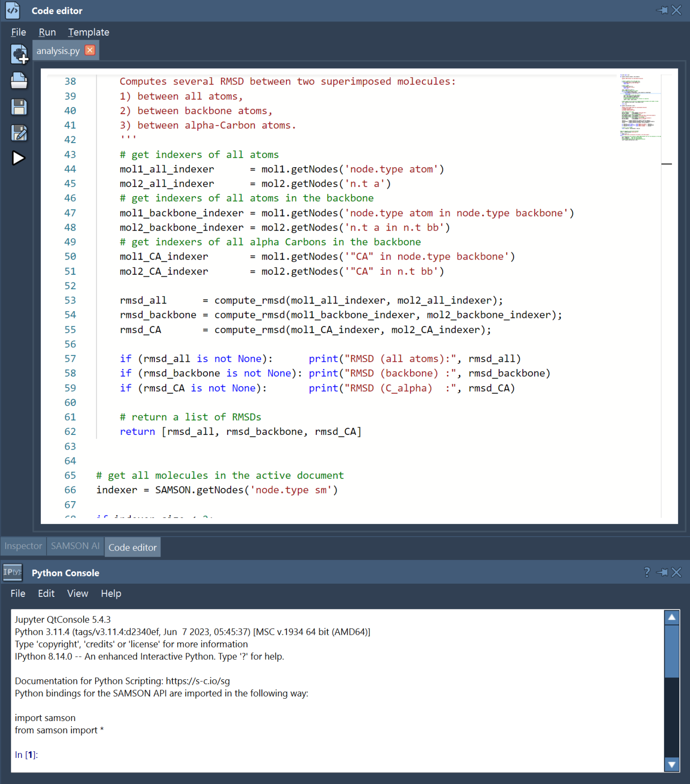Screen dimensions: 690x784
Task: Open Python Console help via question mark icon
Action: click(x=647, y=572)
